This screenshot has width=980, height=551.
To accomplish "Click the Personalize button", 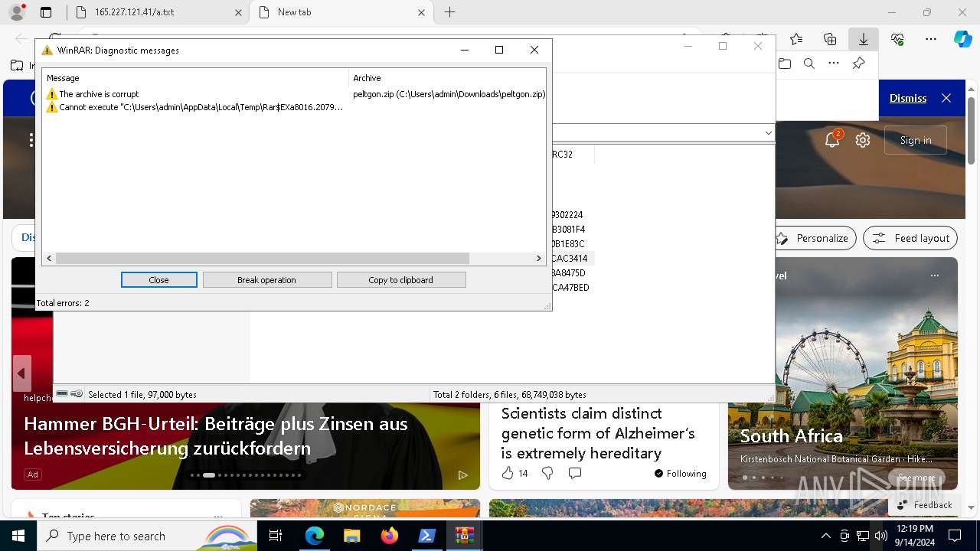I will [x=813, y=238].
